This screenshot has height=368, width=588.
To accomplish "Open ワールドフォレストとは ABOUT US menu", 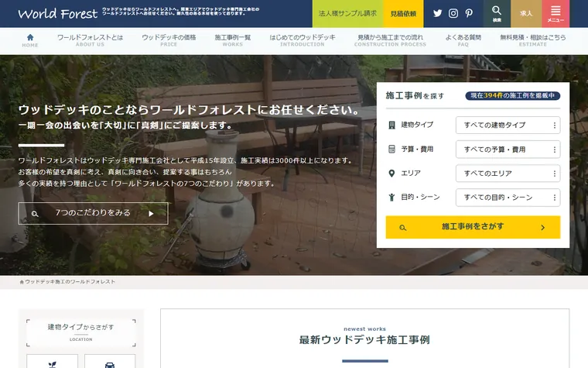I will click(90, 40).
